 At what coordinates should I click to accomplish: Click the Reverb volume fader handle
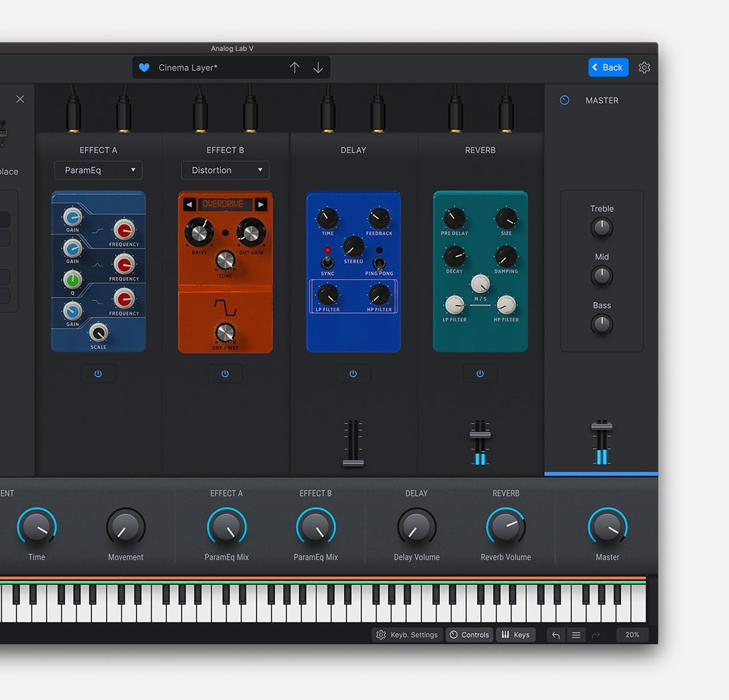[480, 434]
